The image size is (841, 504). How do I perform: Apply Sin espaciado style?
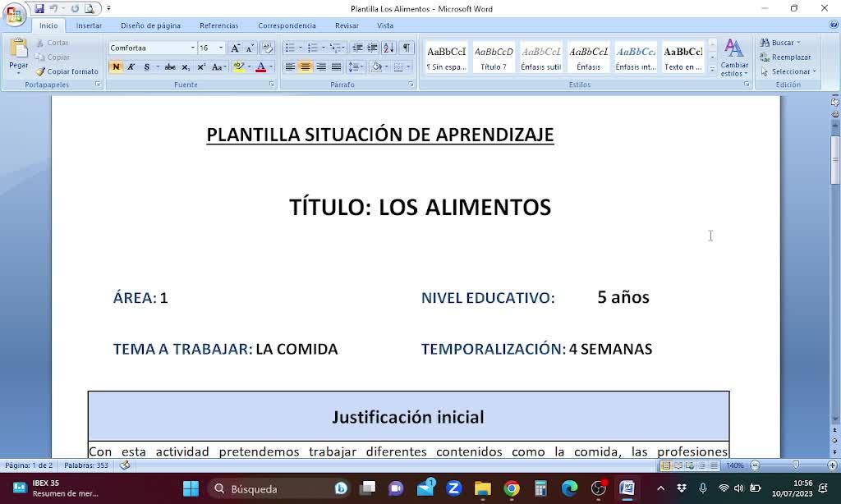(x=446, y=57)
